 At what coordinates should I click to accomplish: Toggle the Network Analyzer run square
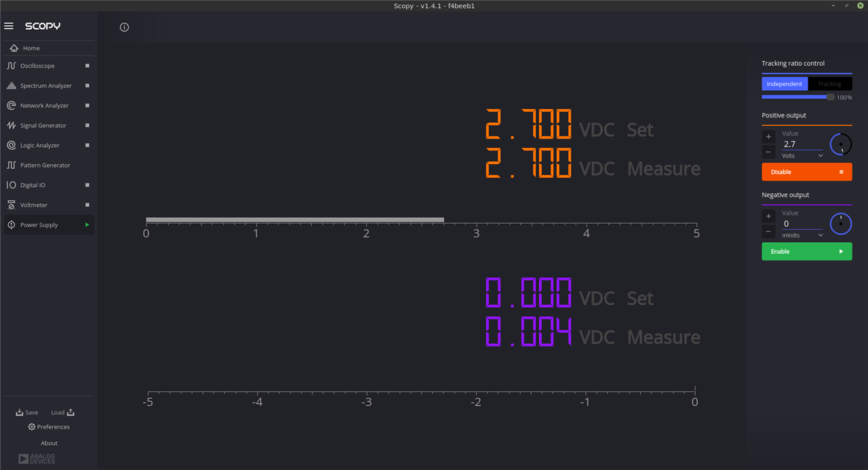point(87,106)
